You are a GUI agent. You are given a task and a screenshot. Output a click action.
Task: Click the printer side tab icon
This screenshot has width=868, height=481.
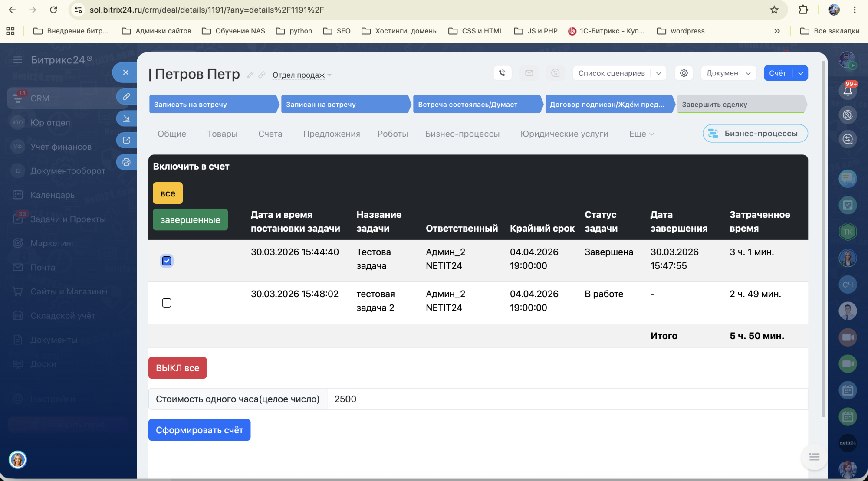[126, 162]
